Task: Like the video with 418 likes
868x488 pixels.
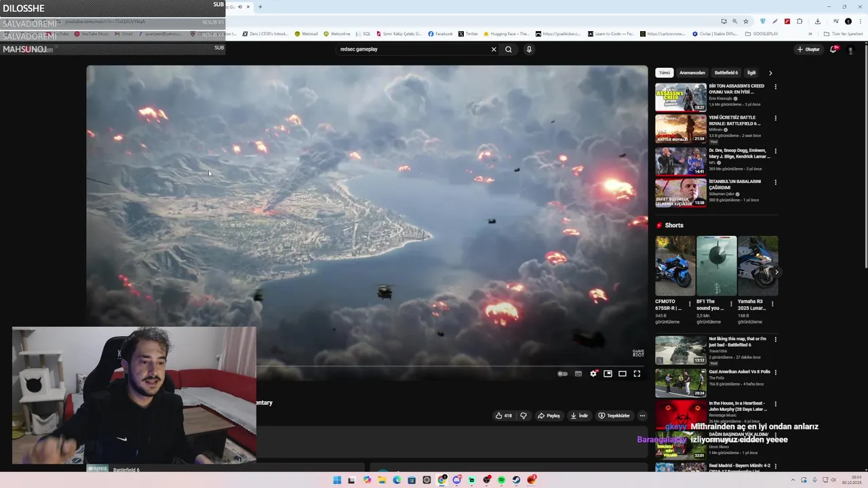Action: click(x=503, y=415)
